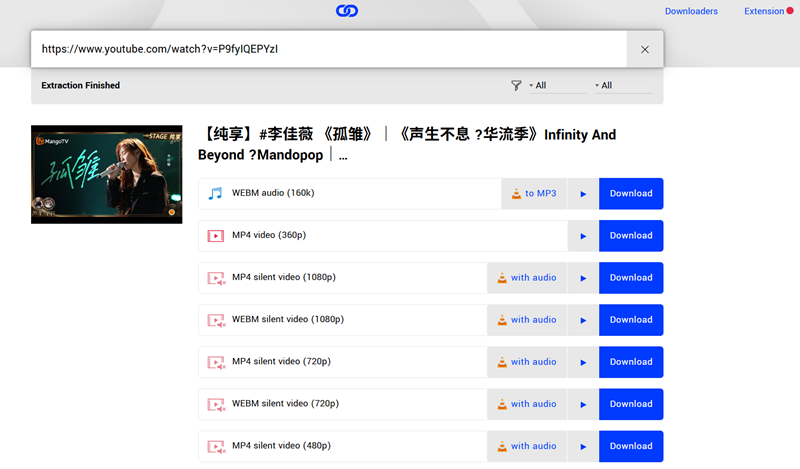
Task: Click the muted video icon for WEBM 1080p
Action: click(x=216, y=320)
